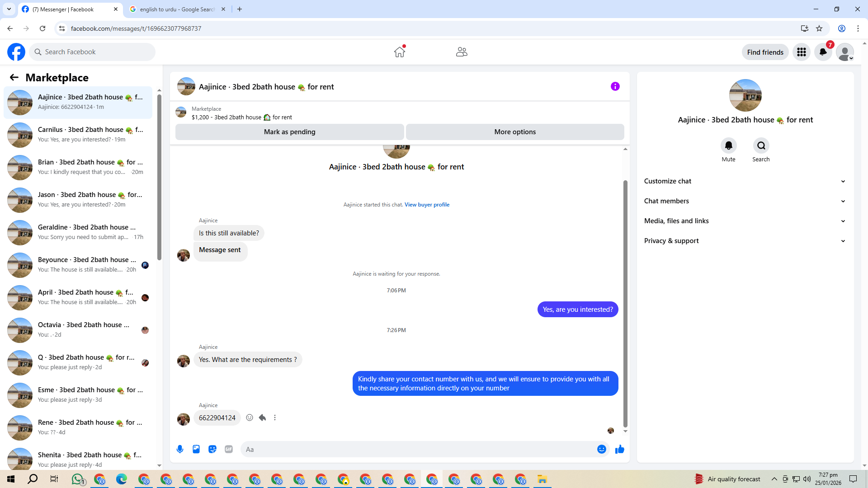Open the Octavia conversation

click(78, 330)
